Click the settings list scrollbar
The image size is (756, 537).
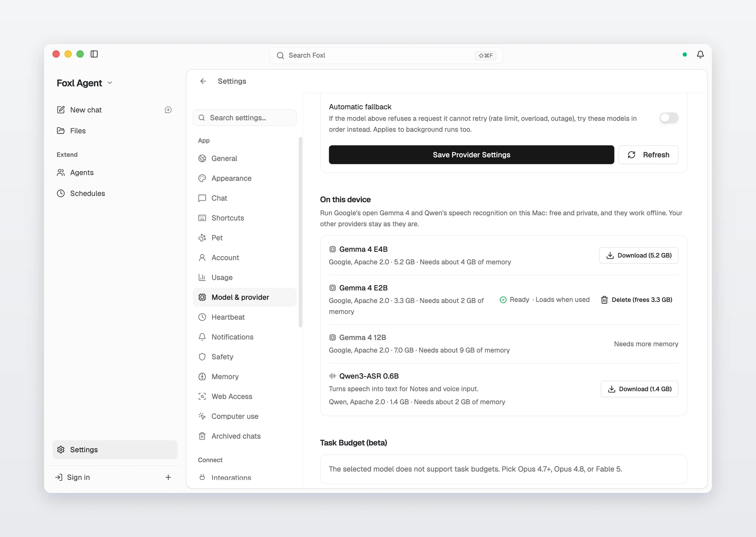coord(300,232)
